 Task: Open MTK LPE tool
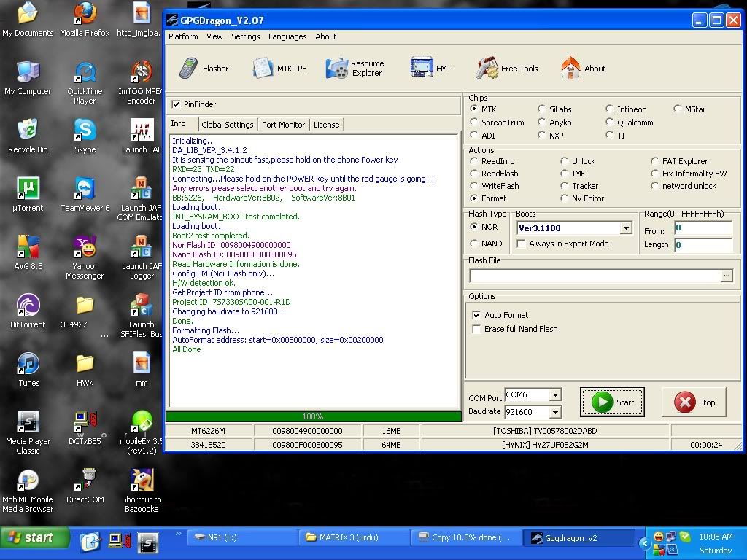coord(279,68)
